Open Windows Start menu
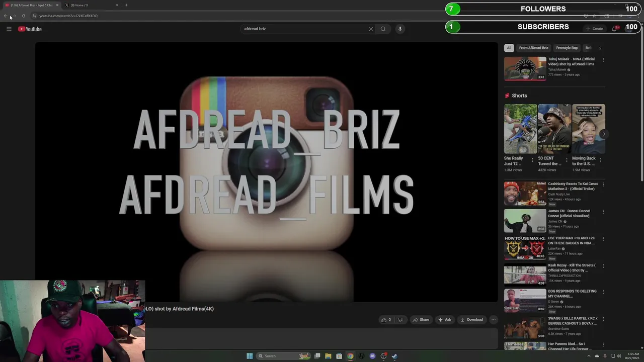Screen dimensions: 644x362 tap(250, 356)
